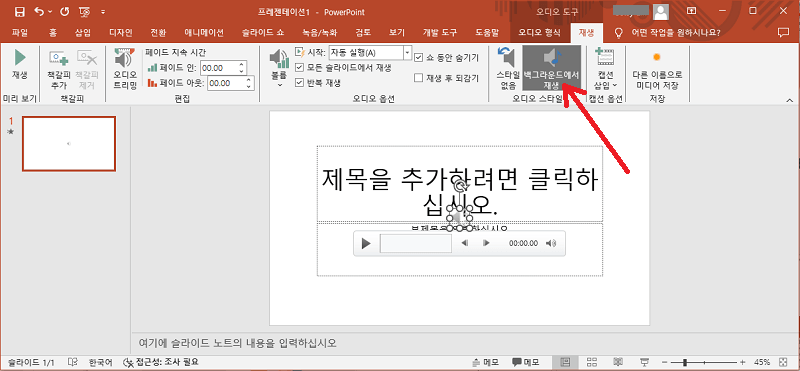Click the notes area 여기에 슬라이드 노트의 내용을 입력하십시오
800x371 pixels.
click(238, 342)
